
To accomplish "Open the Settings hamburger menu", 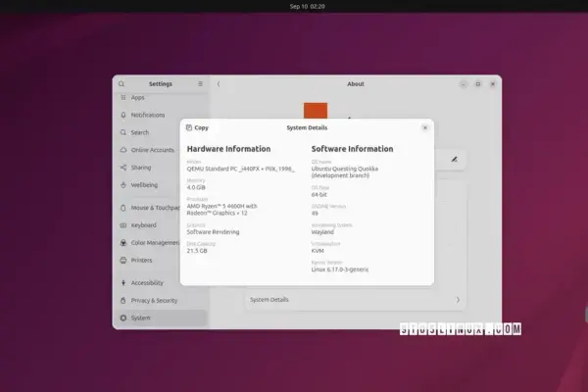I will (x=200, y=83).
